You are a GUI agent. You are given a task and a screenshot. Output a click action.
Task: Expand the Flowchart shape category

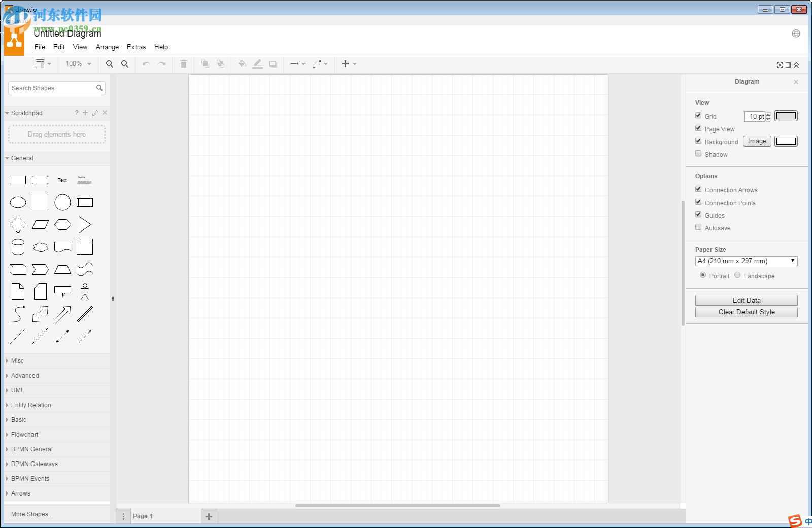24,434
